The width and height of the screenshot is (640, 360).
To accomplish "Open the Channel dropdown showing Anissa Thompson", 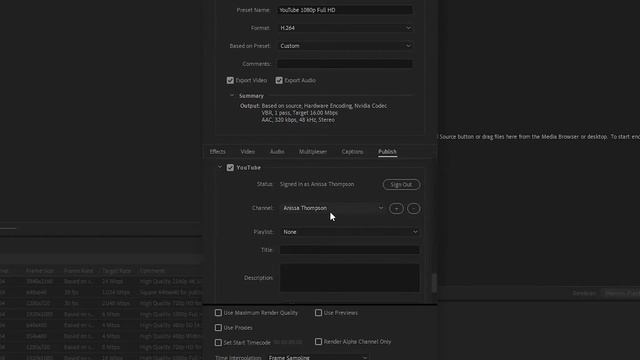I will 333,208.
